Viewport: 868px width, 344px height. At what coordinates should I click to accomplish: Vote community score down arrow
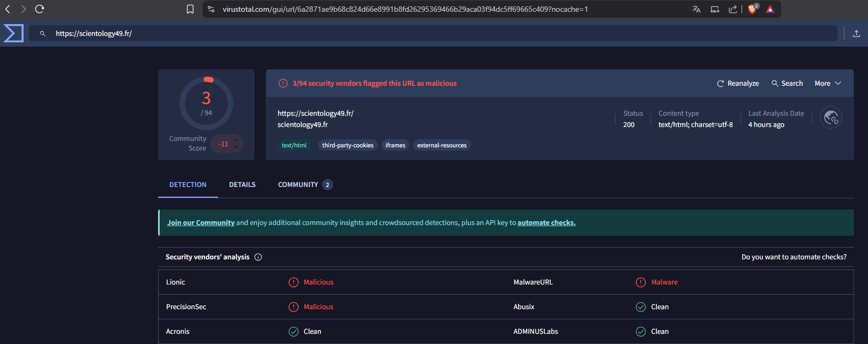[236, 147]
